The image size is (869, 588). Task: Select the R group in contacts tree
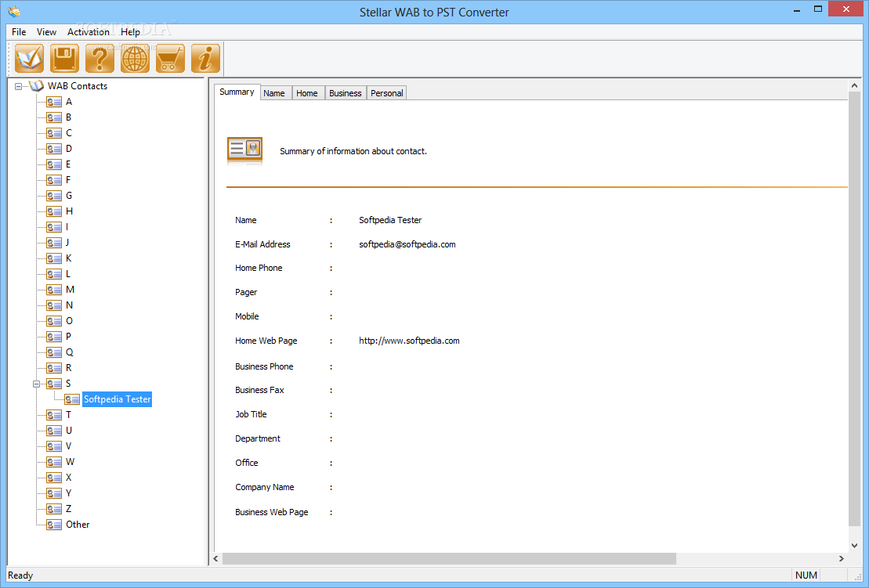coord(69,368)
